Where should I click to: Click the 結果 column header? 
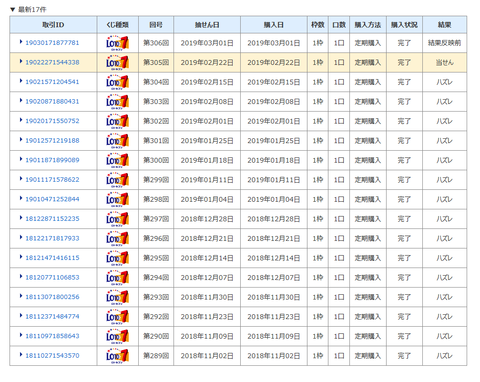coord(444,25)
